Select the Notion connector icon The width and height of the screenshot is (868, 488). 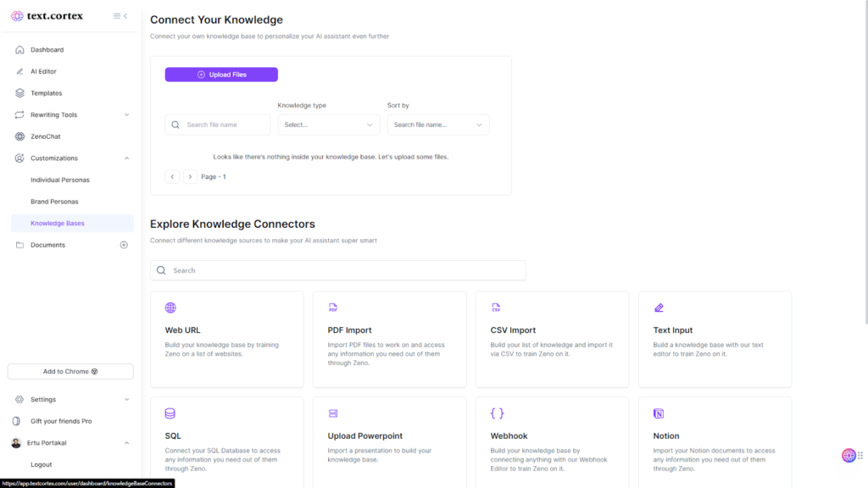coord(658,413)
